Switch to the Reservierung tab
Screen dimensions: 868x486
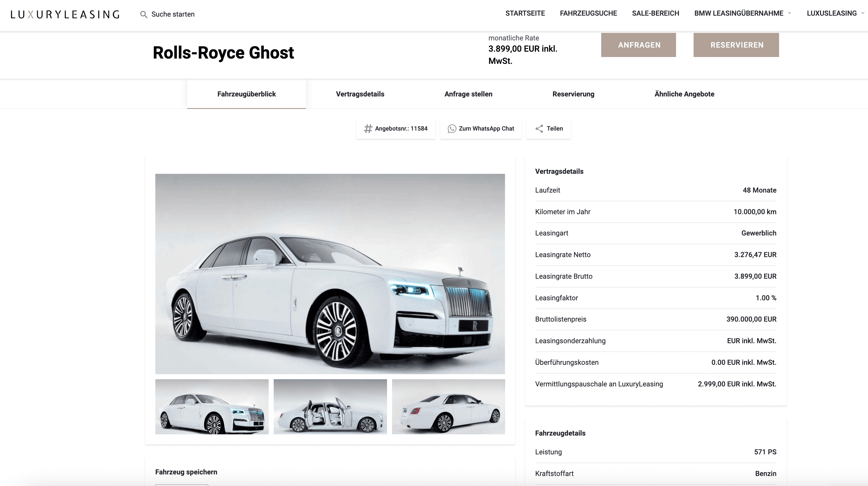(x=573, y=94)
